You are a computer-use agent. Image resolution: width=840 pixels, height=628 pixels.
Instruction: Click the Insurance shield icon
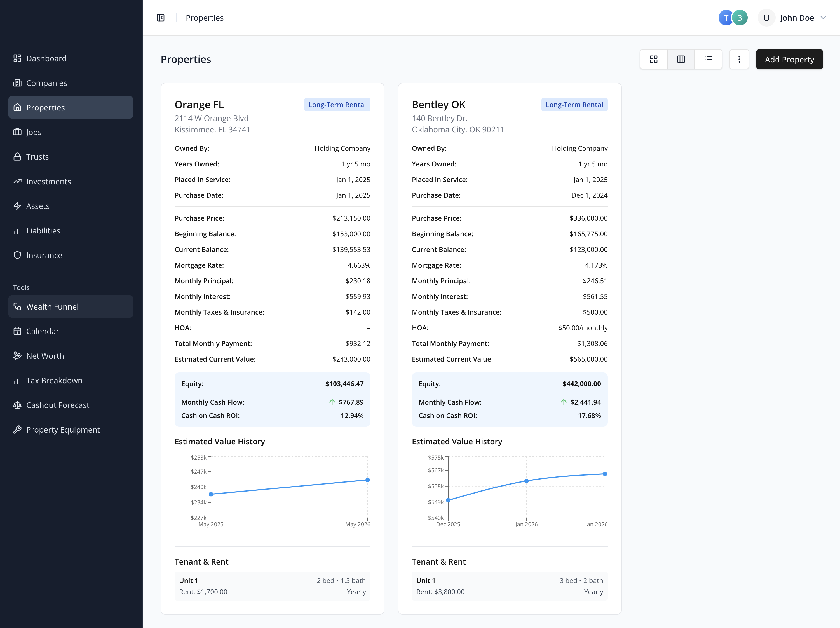point(17,255)
